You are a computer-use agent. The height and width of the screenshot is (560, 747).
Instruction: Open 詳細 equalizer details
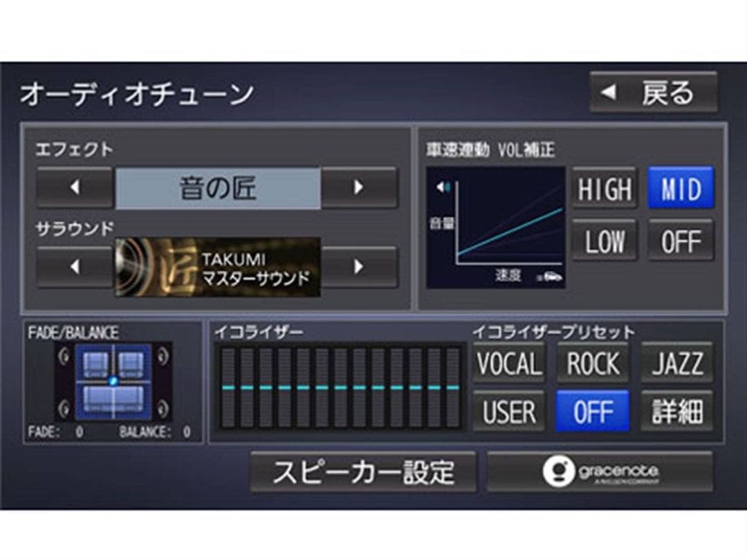pyautogui.click(x=676, y=412)
